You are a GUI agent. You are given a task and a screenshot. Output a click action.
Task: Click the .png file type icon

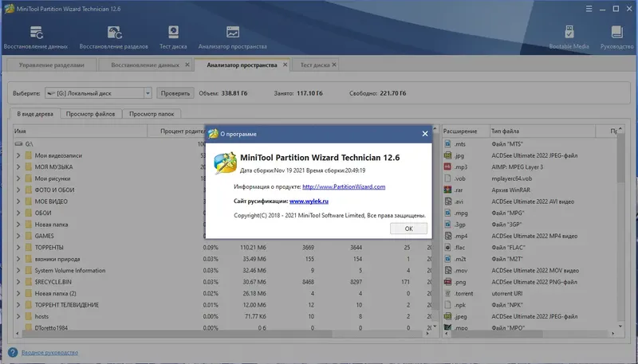tap(447, 281)
